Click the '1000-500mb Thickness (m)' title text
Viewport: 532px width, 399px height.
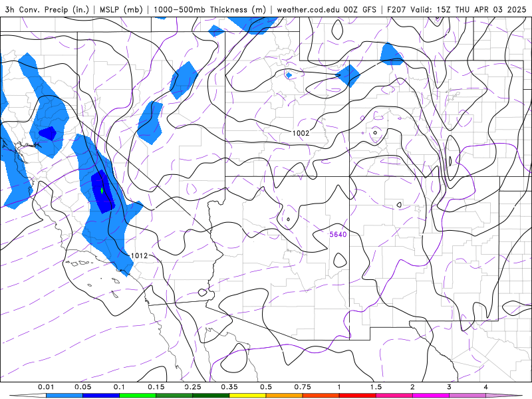[209, 9]
